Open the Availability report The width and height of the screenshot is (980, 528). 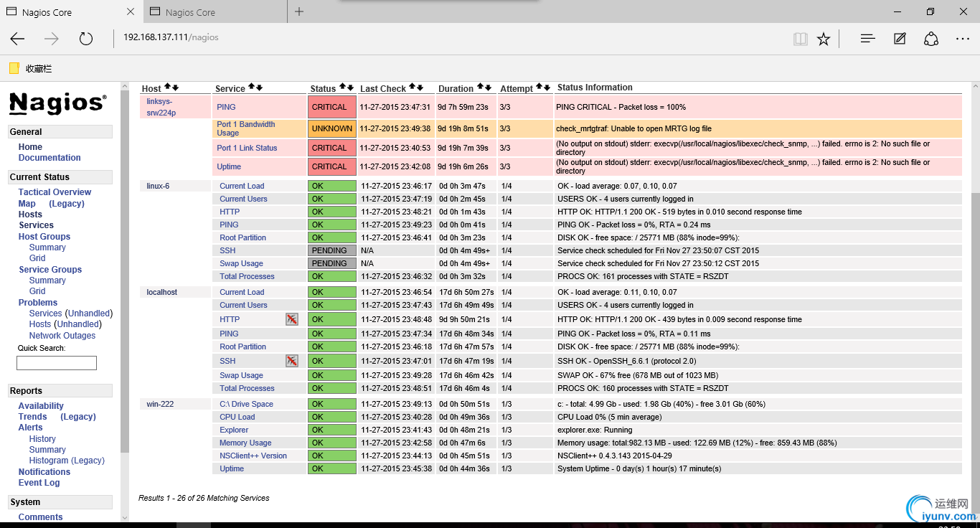pos(41,406)
